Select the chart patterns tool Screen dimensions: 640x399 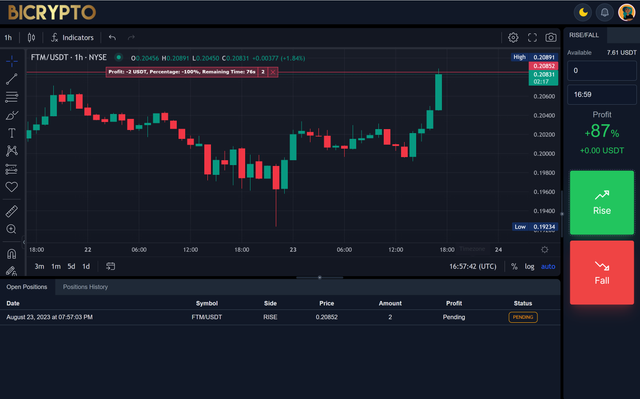(x=11, y=151)
